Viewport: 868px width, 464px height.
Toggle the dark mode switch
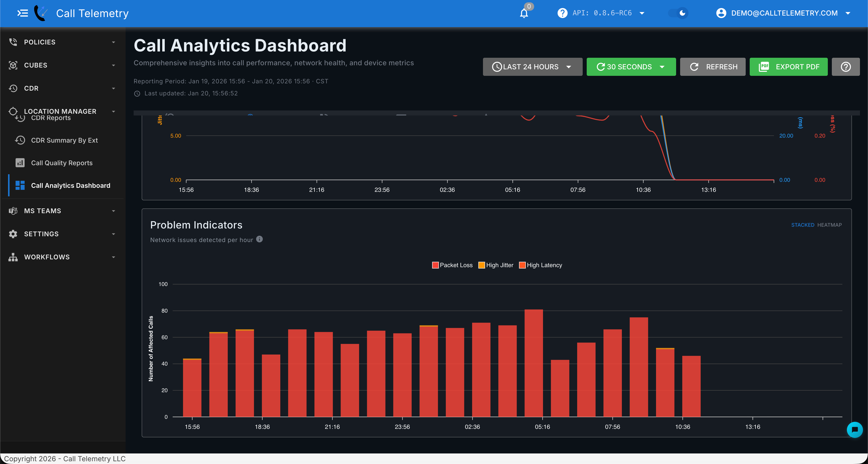[x=678, y=13]
